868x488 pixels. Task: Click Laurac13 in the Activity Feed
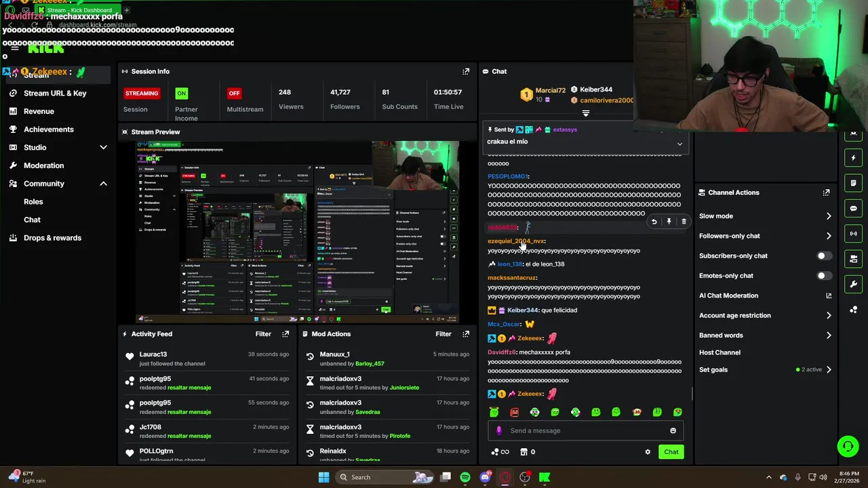point(153,354)
